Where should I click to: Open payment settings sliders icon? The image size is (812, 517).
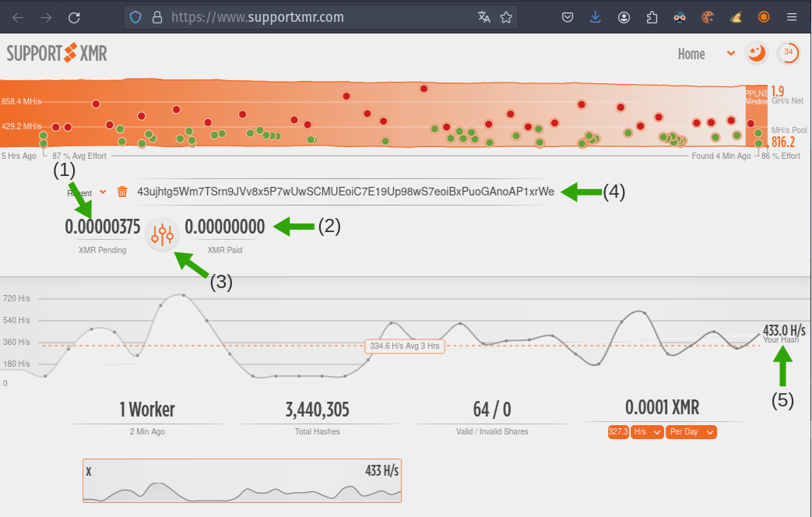tap(162, 234)
